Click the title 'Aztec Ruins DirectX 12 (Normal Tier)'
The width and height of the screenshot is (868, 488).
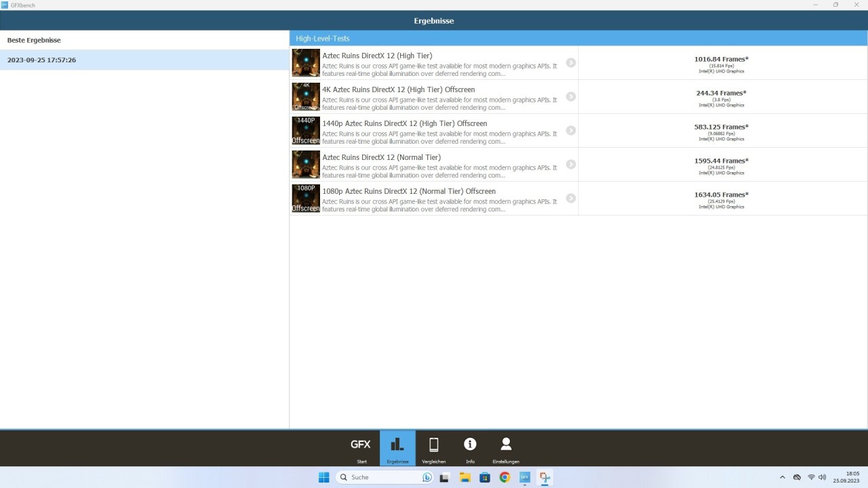tap(382, 157)
